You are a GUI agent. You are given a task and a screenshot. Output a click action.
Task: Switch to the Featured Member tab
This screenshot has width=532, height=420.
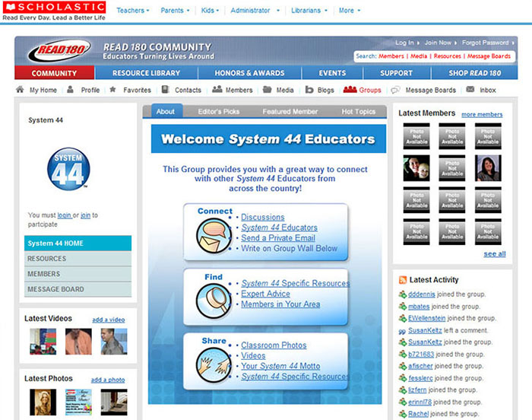pos(290,111)
